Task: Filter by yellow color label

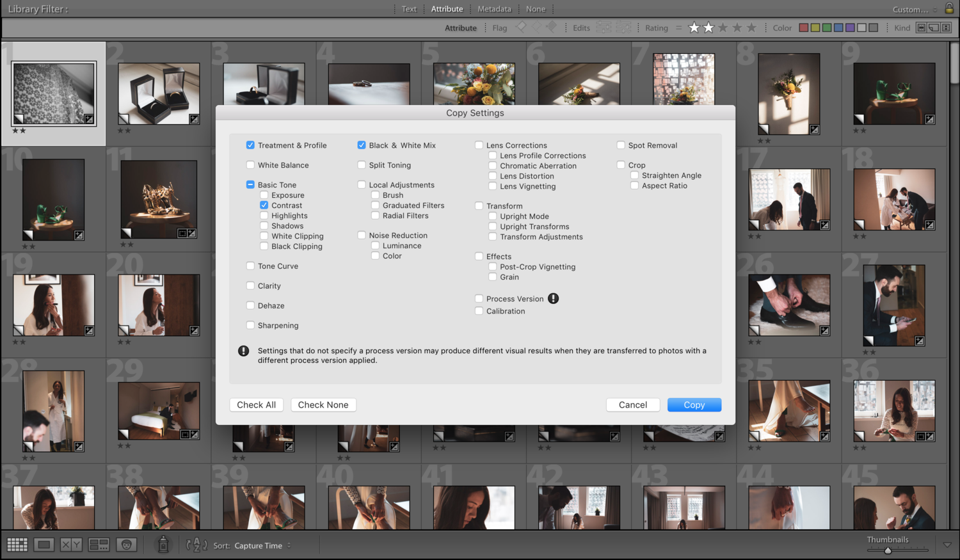Action: tap(815, 28)
